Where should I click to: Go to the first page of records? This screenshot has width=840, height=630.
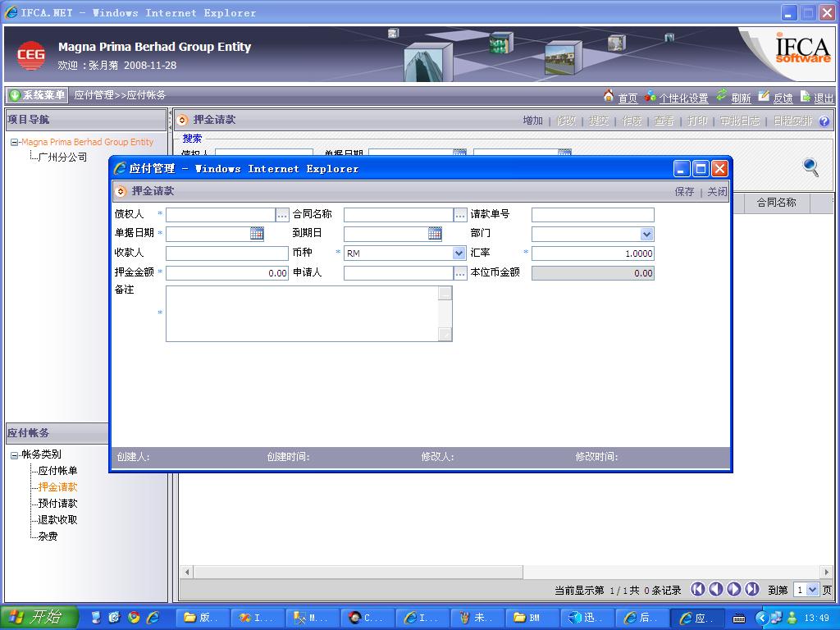click(x=697, y=589)
